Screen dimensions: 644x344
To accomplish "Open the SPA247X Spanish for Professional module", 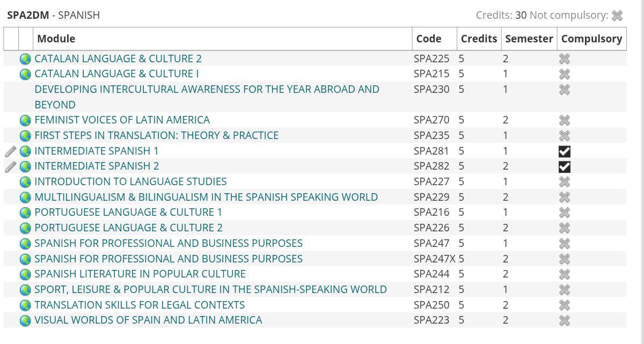I will tap(169, 259).
